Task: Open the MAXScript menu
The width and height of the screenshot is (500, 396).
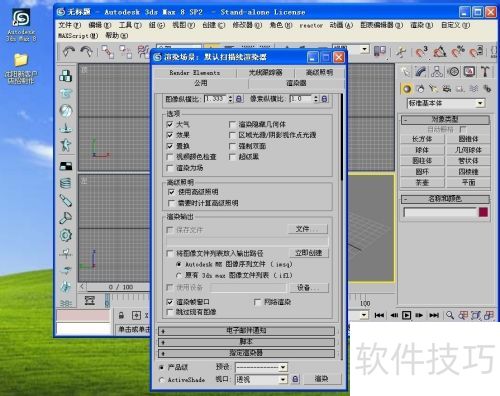Action: [x=78, y=35]
